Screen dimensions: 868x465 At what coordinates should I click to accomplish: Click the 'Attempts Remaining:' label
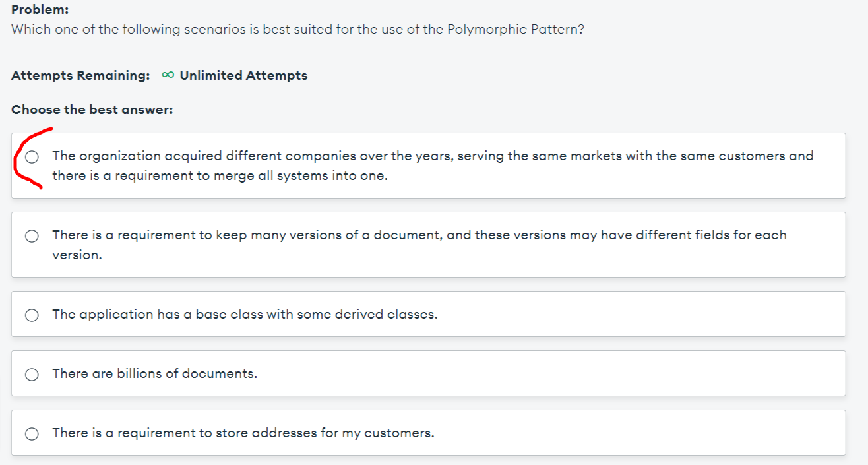pyautogui.click(x=80, y=75)
